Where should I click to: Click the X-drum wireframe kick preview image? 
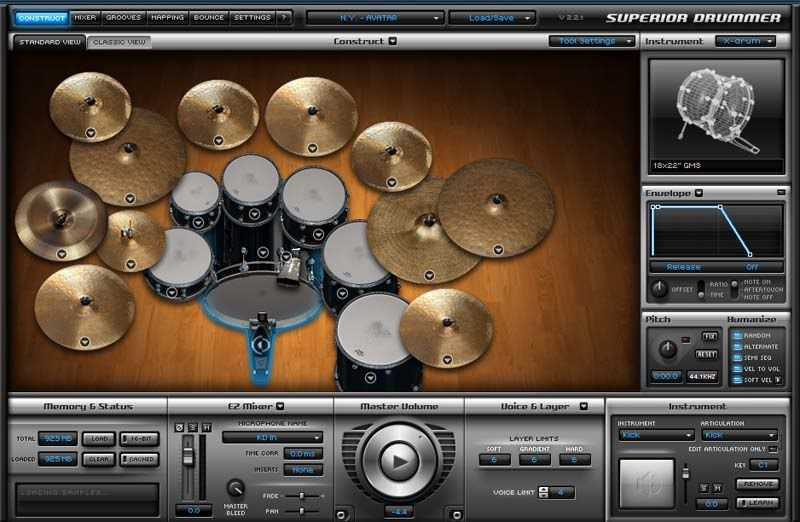[716, 116]
